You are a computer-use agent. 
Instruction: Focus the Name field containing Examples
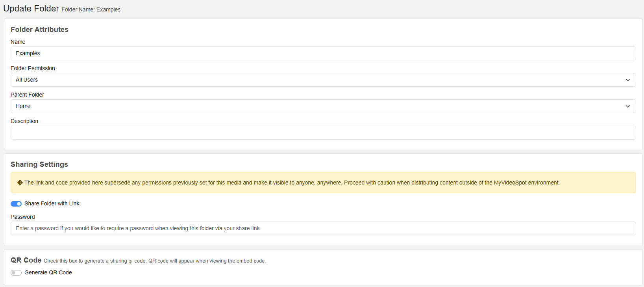click(323, 53)
